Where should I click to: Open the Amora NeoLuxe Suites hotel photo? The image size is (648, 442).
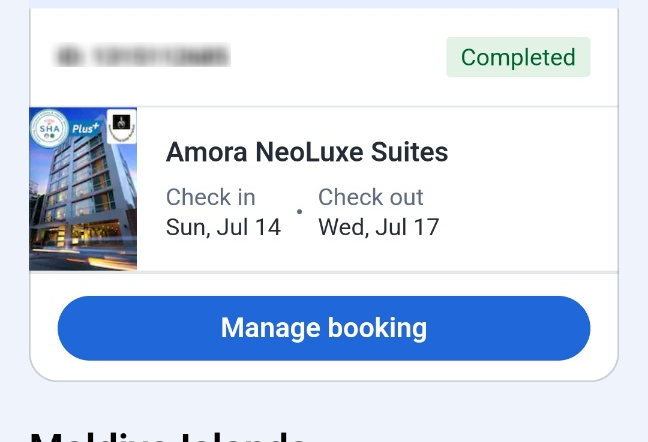[x=83, y=189]
